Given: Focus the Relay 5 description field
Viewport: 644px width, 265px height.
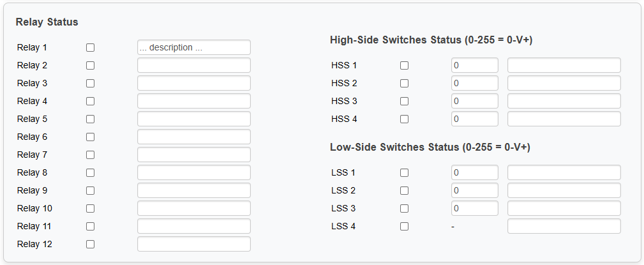Looking at the screenshot, I should (x=193, y=119).
